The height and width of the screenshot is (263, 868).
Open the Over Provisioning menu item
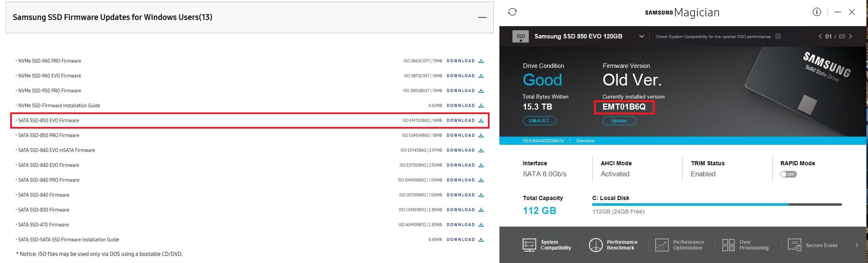(745, 245)
